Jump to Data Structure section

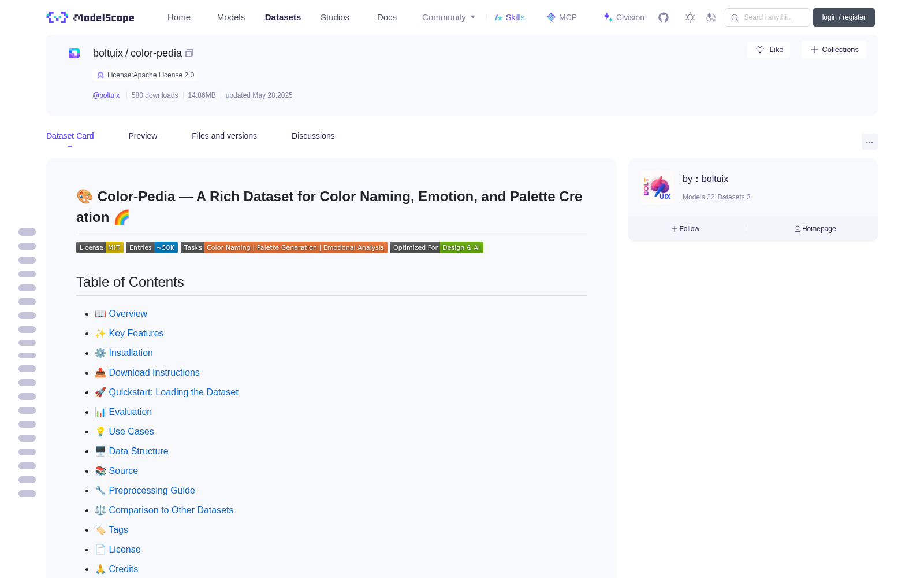click(139, 451)
